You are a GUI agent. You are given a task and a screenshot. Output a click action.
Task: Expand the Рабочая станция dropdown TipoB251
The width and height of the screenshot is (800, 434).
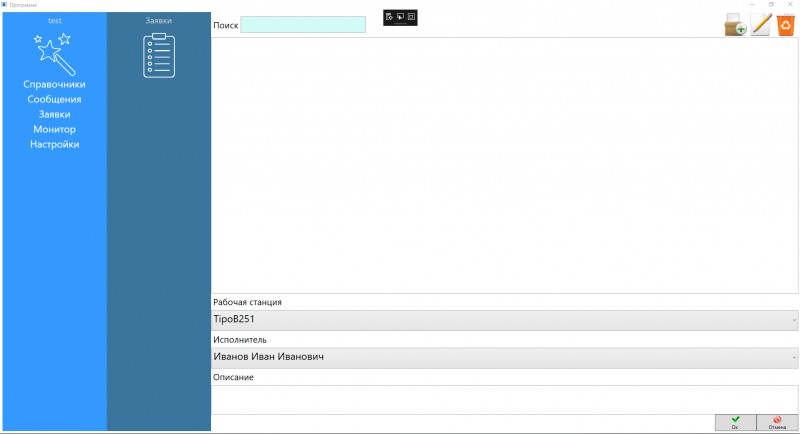tap(505, 320)
